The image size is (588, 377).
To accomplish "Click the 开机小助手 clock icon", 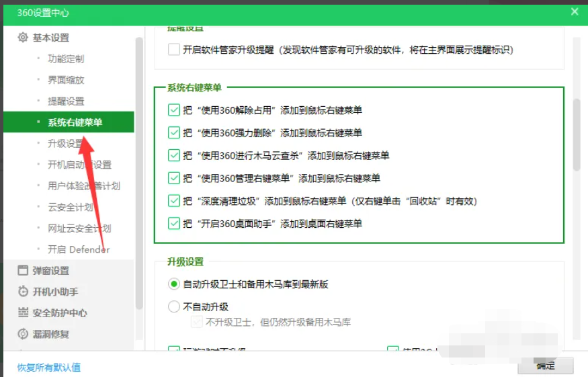I will point(23,292).
